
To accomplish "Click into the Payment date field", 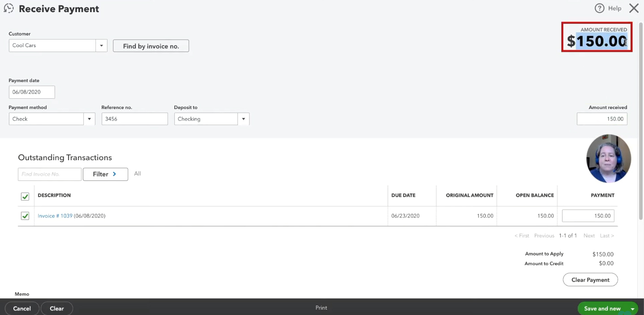I will tap(32, 92).
